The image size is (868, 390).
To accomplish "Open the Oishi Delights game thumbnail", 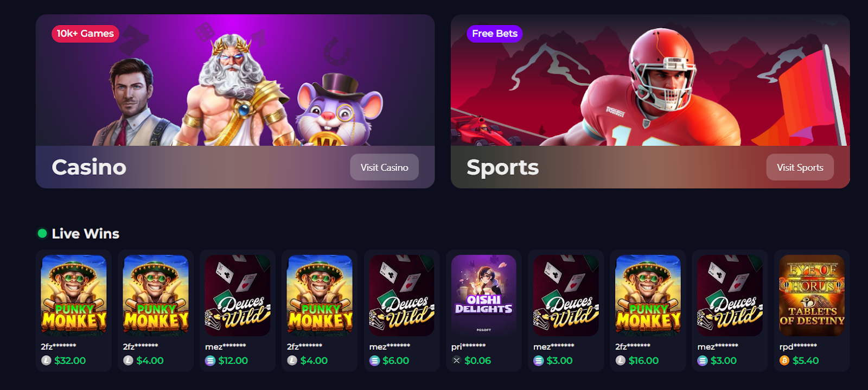I will [x=483, y=296].
